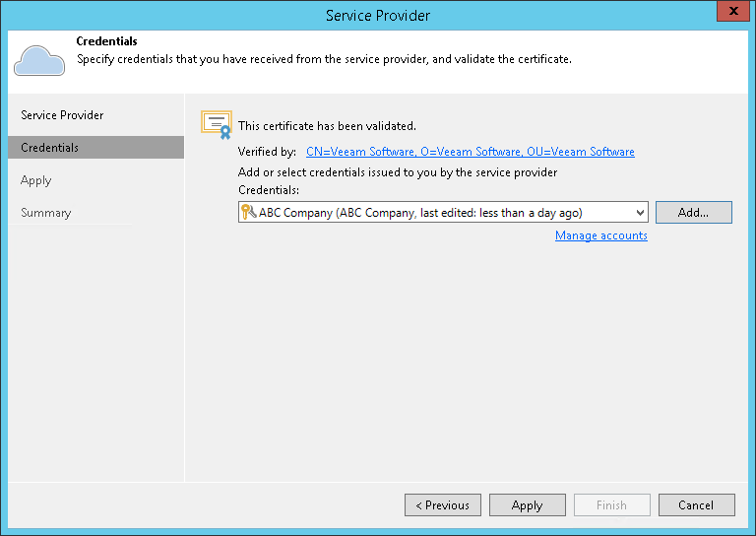
Task: Click the Service Provider title bar
Action: tap(377, 15)
